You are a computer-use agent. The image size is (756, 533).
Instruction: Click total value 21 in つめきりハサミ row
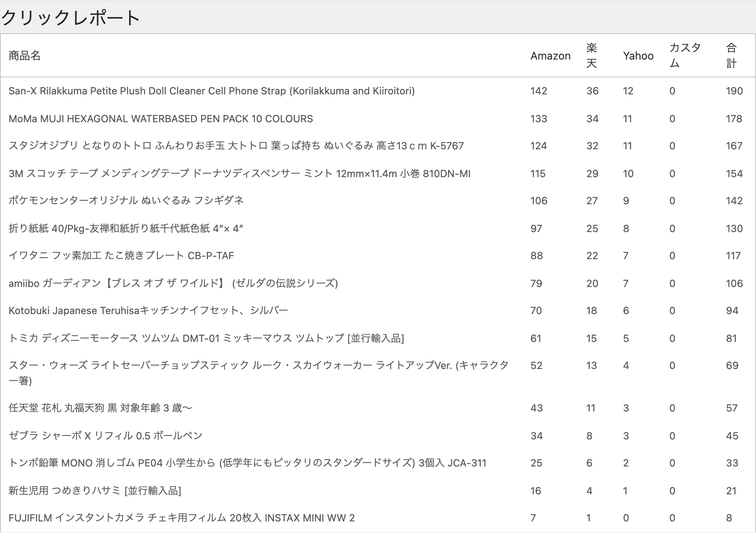click(x=731, y=491)
